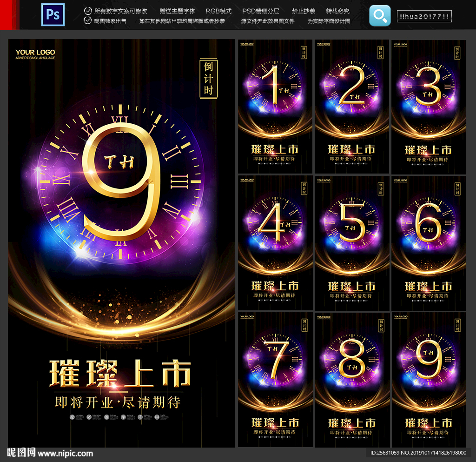Click the Photoshop Ps icon

click(x=53, y=14)
